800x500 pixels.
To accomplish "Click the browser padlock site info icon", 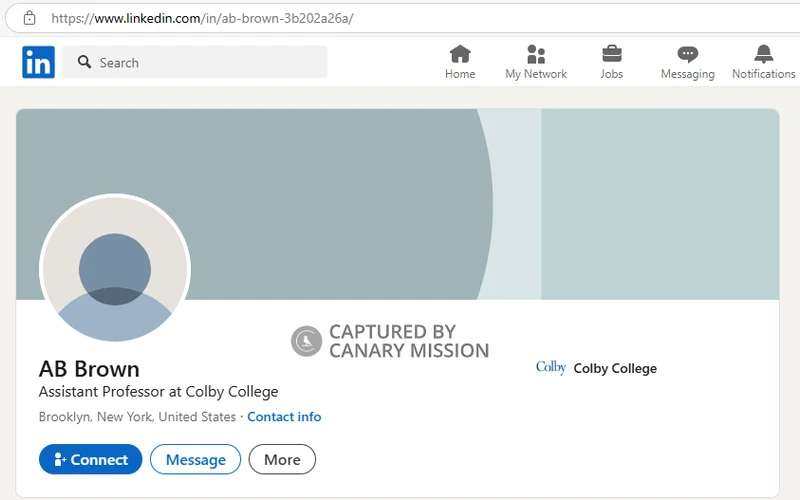I will pyautogui.click(x=30, y=18).
